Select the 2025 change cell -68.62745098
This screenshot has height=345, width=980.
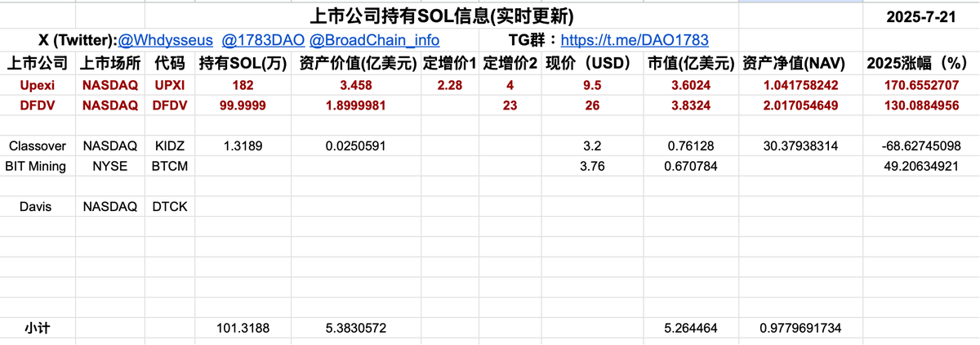click(x=922, y=146)
